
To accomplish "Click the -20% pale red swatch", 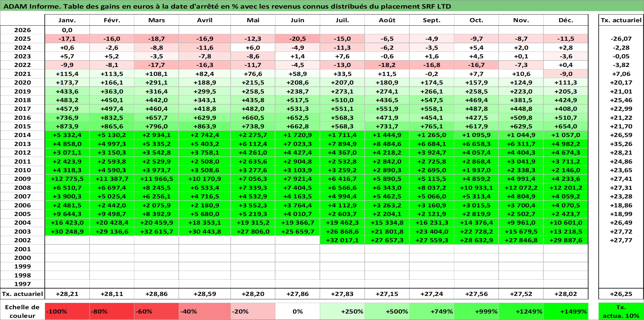I will 253,311.
